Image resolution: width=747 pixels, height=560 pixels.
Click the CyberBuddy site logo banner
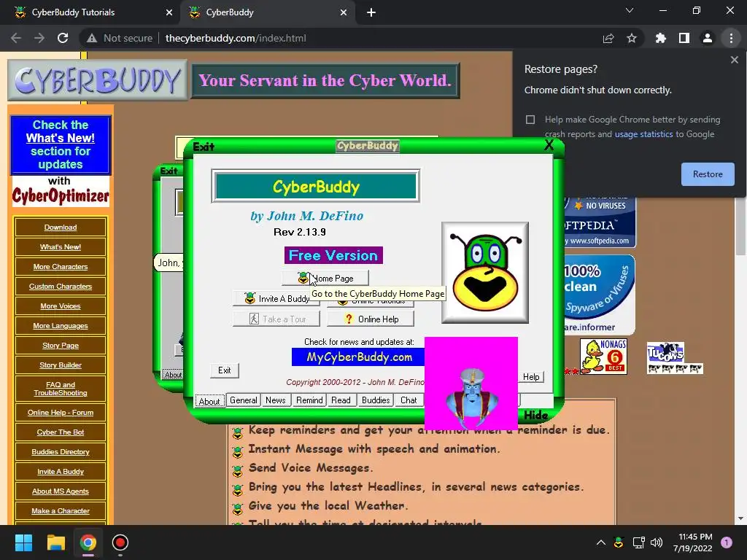coord(98,79)
